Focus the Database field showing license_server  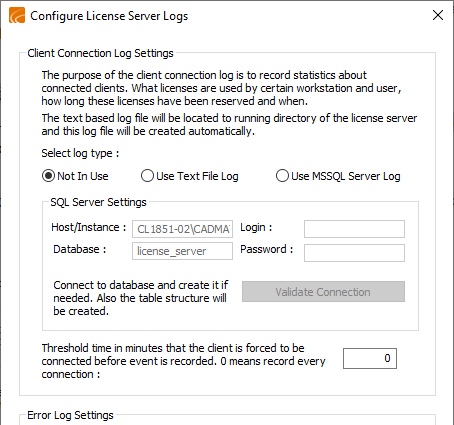click(182, 251)
